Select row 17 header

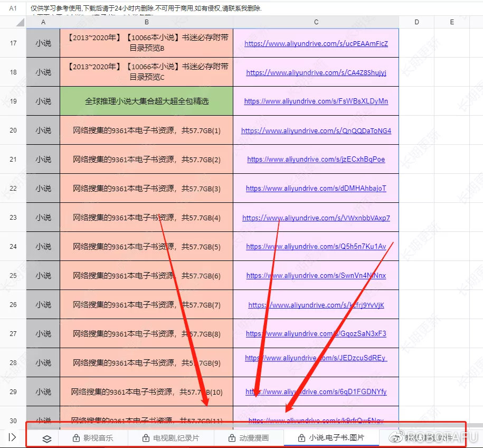pos(13,43)
